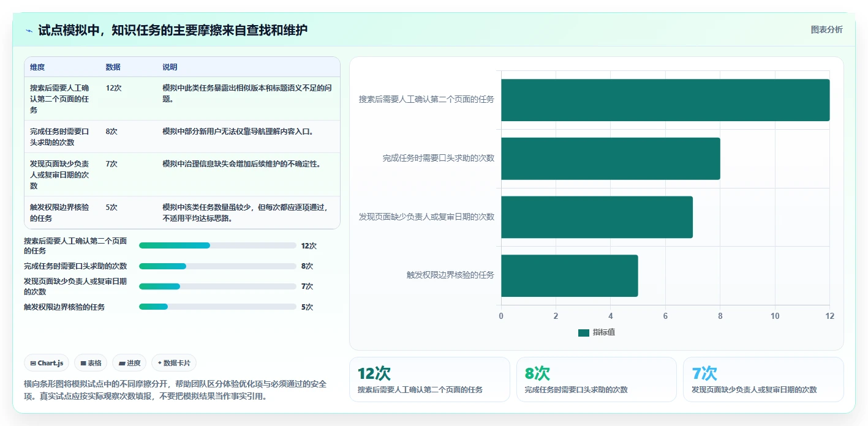Click the chart bar for 触发权限边界核验的任务
This screenshot has width=868, height=426.
coord(570,276)
